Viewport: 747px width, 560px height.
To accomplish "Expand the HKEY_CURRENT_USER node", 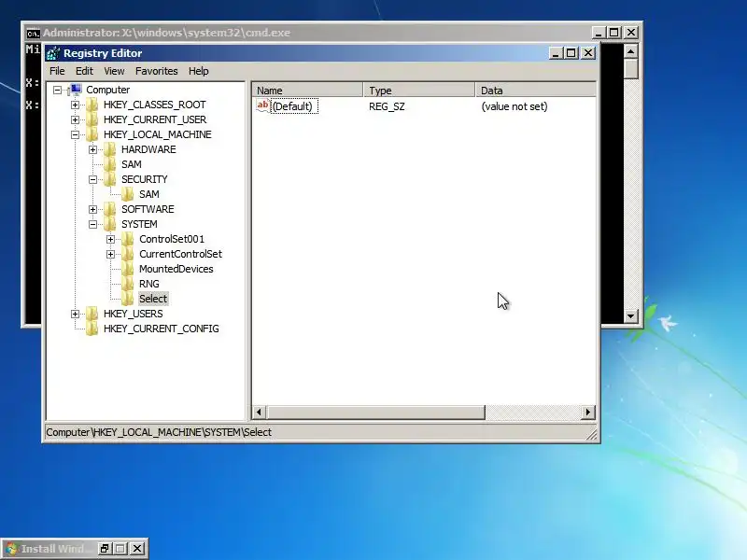I will [76, 119].
